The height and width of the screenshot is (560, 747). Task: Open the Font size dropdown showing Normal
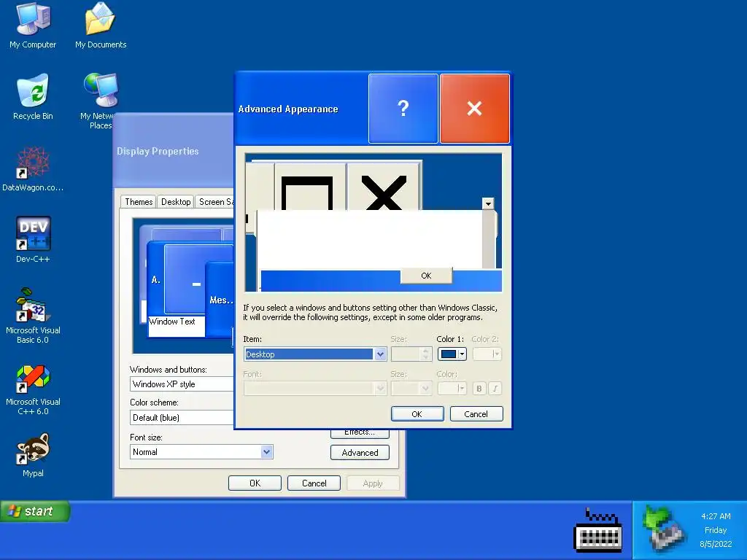[201, 452]
